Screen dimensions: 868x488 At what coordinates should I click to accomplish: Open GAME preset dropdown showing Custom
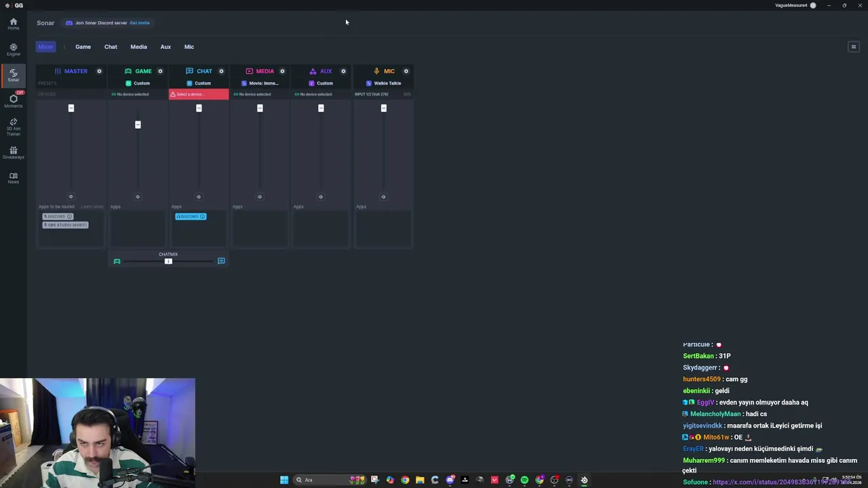[x=138, y=83]
